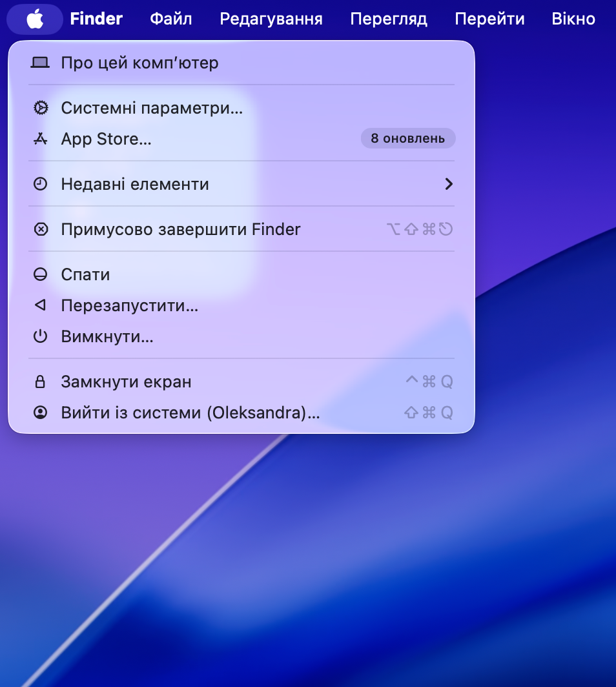Viewport: 616px width, 687px height.
Task: Click the clock icon beside Недавні елементи
Action: [x=40, y=184]
